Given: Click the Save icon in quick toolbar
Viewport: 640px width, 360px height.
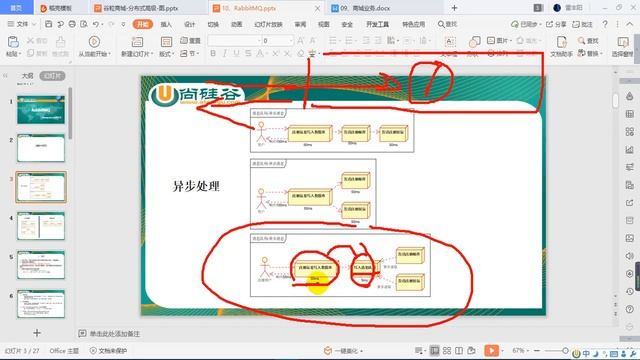Looking at the screenshot, I should tap(49, 24).
